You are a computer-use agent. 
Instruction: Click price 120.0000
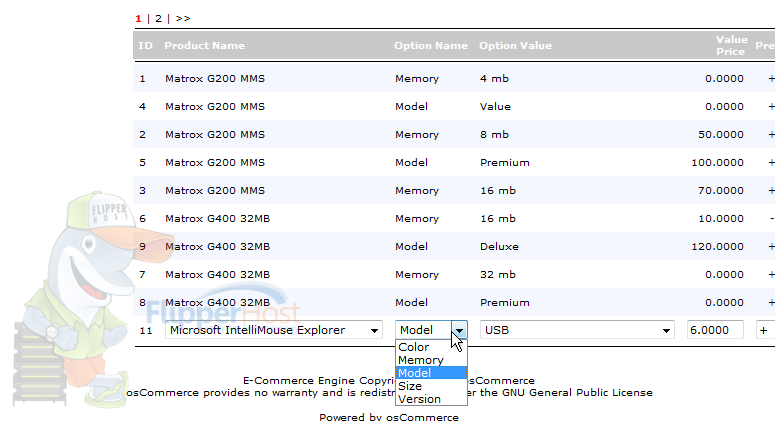click(x=717, y=246)
